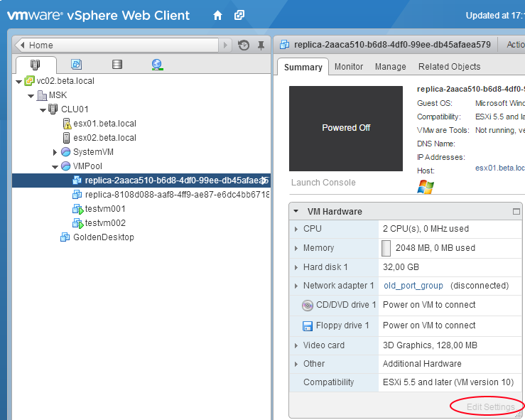Select testvm001 in inventory tree
525x420 pixels.
pos(105,209)
